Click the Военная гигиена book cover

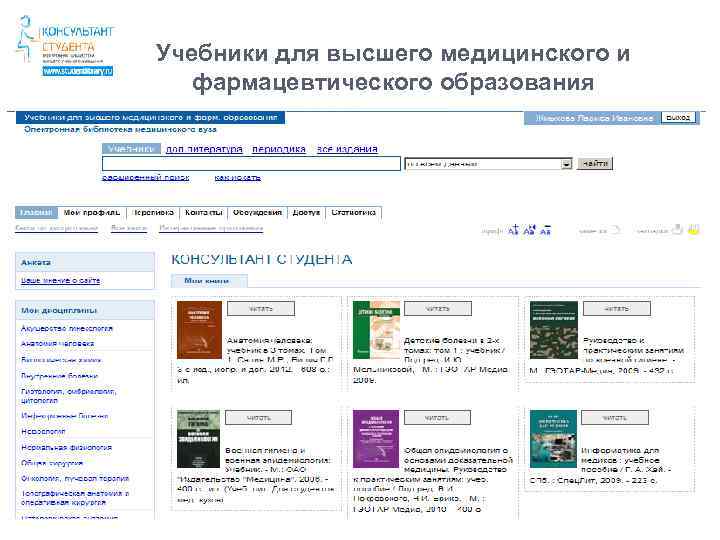(198, 439)
